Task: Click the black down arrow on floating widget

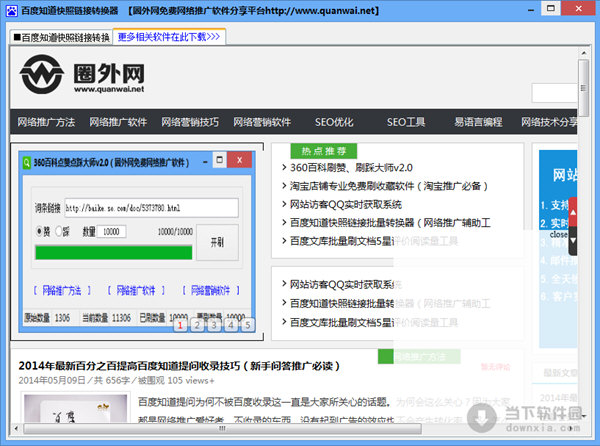Action: coord(573,241)
